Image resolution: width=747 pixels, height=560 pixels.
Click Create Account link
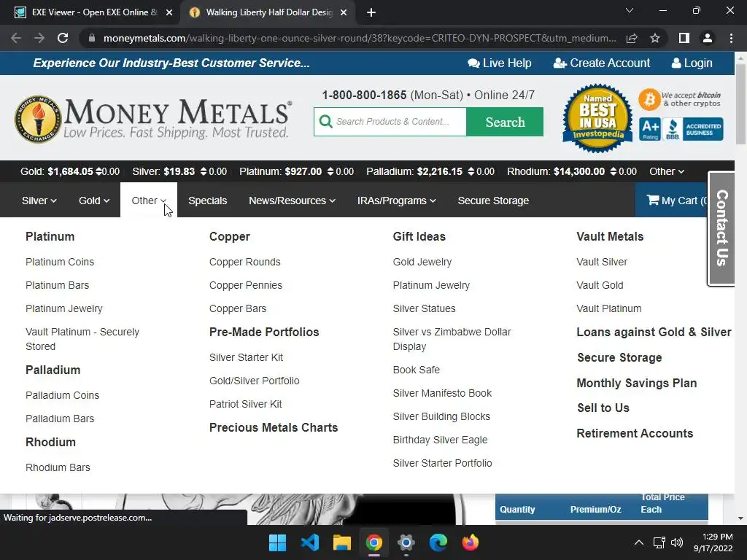coord(601,63)
